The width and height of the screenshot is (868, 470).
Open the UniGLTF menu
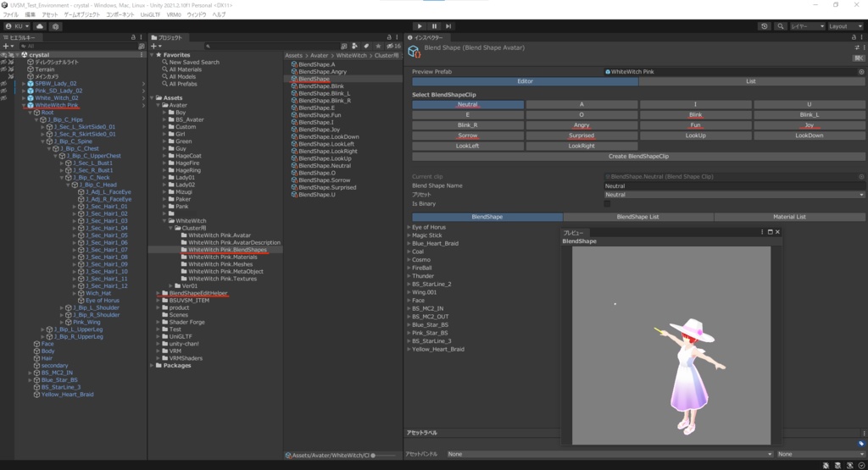tap(150, 15)
